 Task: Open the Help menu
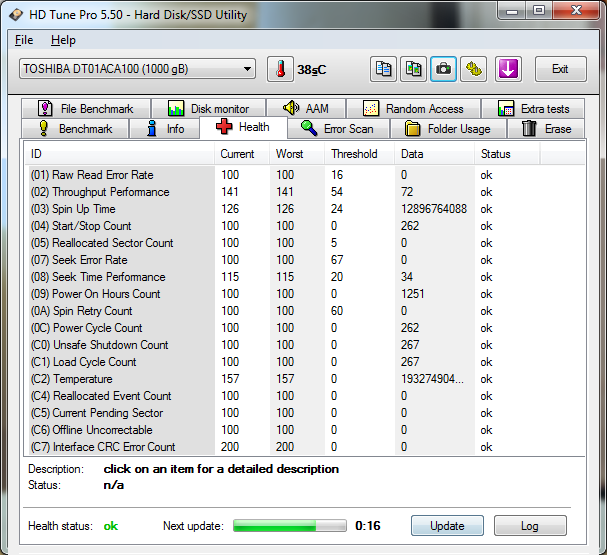tap(63, 40)
